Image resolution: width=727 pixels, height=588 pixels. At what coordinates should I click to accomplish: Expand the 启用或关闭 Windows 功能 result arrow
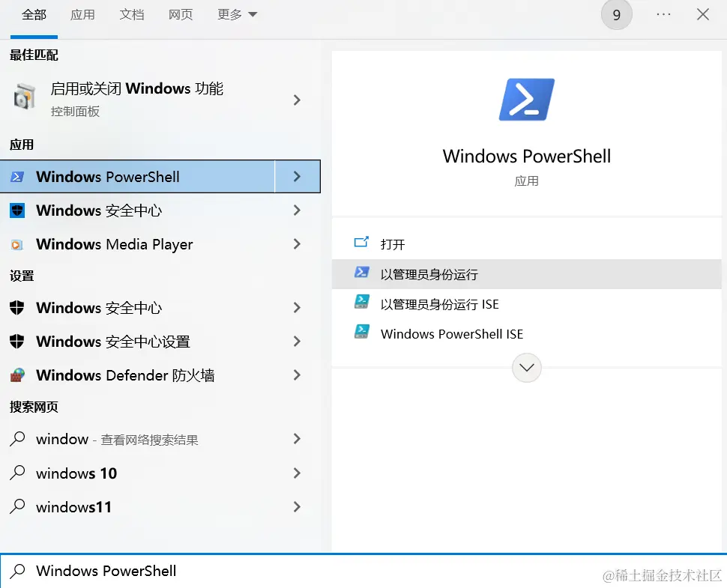point(298,100)
